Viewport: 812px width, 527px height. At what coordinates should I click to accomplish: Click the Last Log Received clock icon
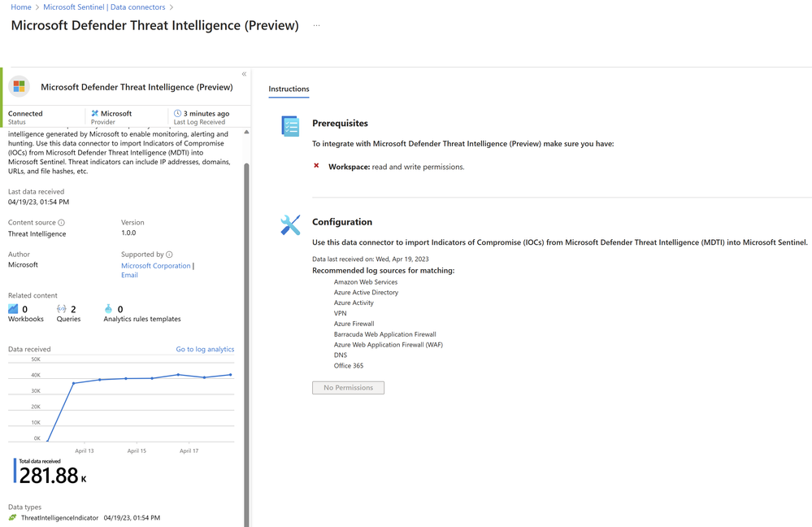(x=178, y=113)
